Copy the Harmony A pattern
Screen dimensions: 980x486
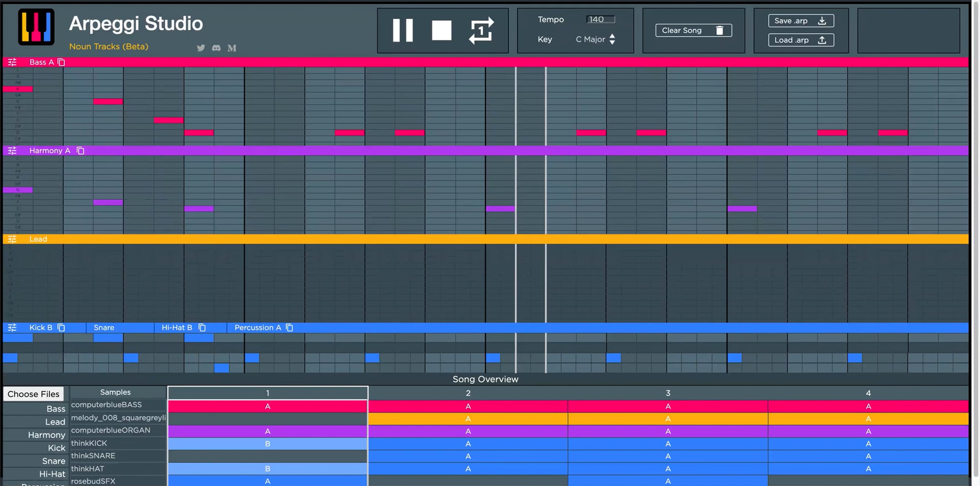coord(80,151)
